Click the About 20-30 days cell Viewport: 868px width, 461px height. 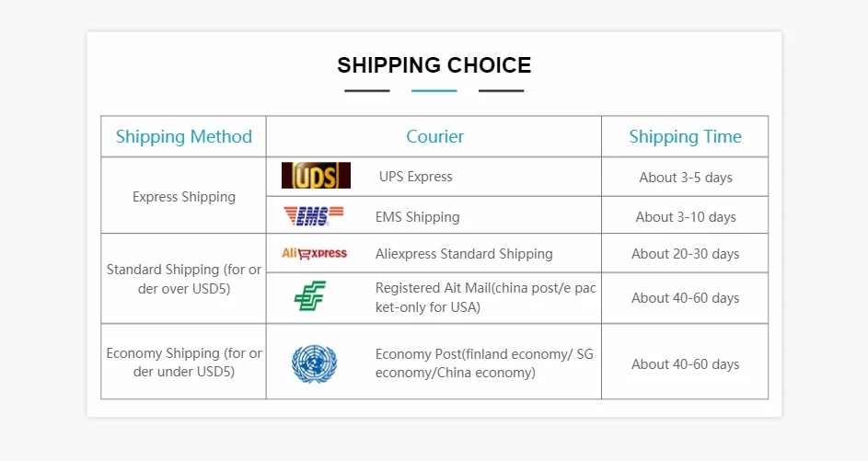(686, 253)
